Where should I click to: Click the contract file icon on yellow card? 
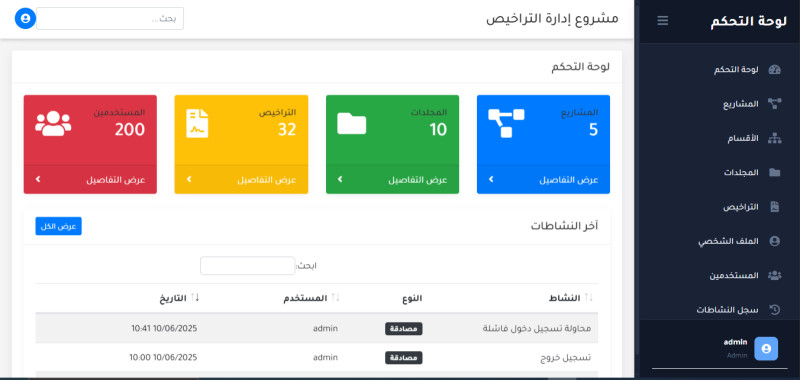(197, 123)
